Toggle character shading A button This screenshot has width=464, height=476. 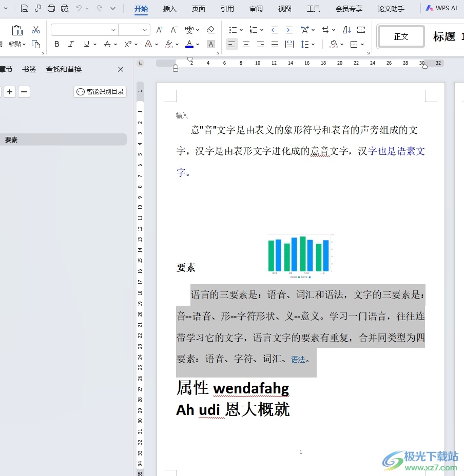click(210, 44)
